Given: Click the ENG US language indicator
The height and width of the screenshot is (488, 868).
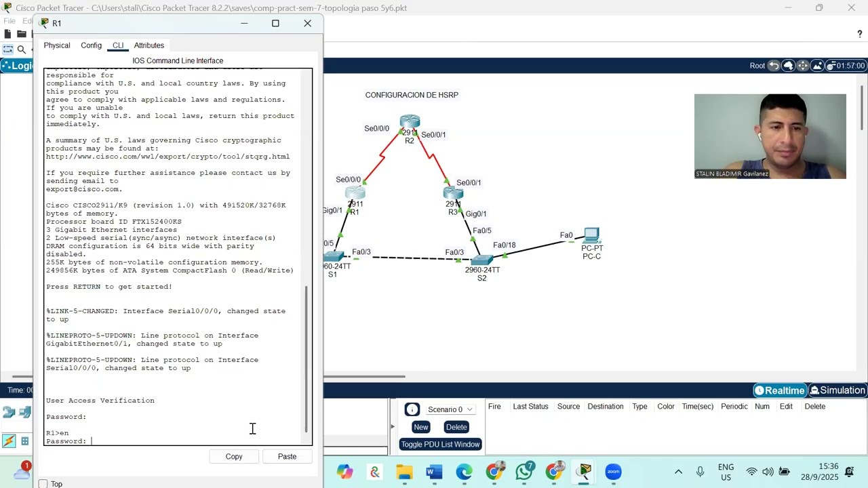Looking at the screenshot, I should coord(726,472).
